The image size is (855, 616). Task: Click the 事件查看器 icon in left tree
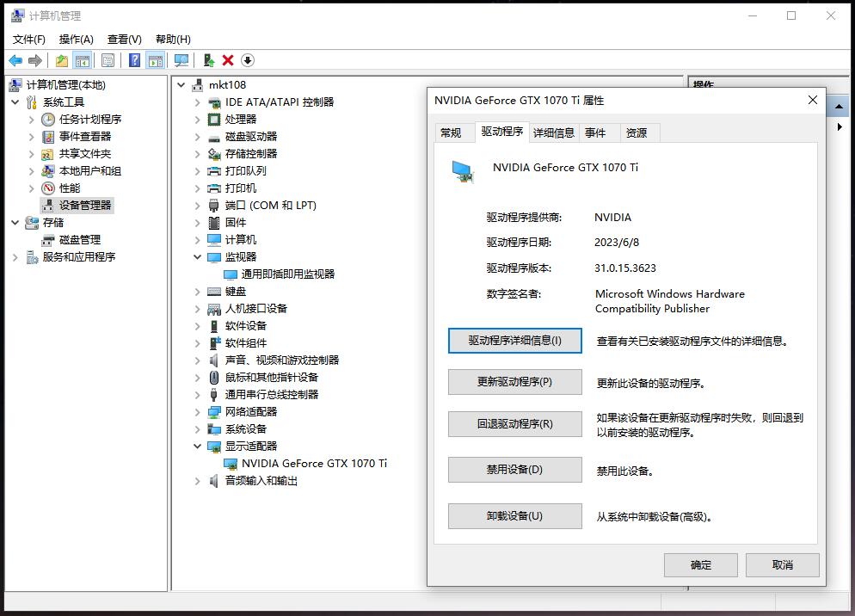[48, 137]
